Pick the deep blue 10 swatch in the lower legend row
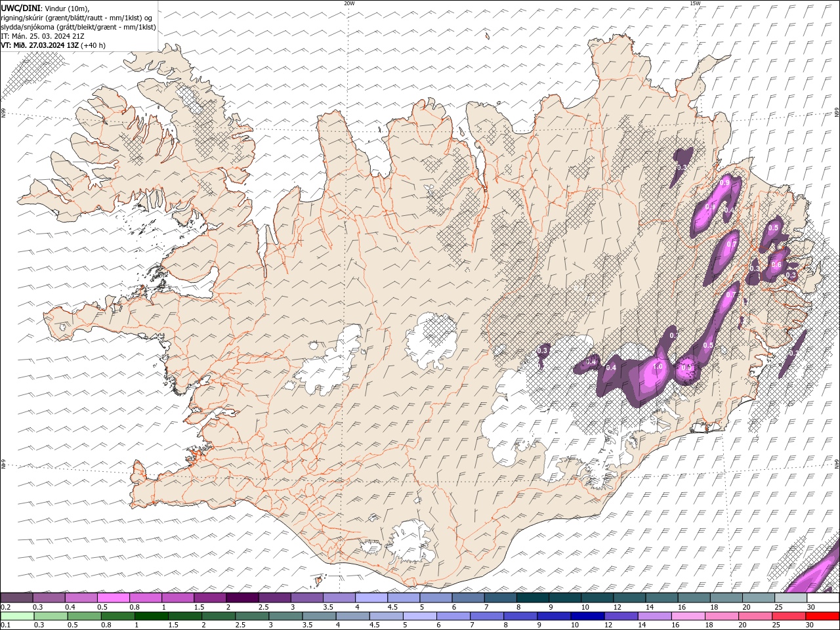840x630 pixels. [587, 616]
